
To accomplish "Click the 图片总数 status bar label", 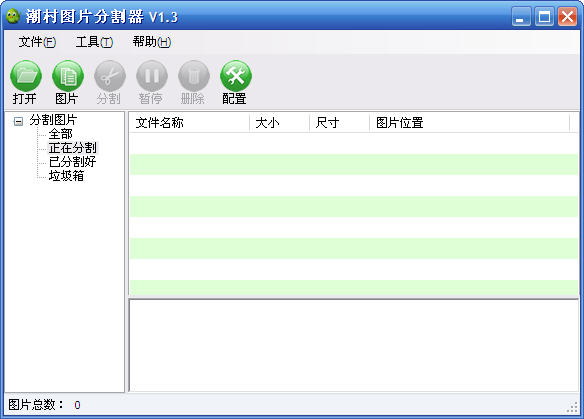I will click(x=36, y=404).
